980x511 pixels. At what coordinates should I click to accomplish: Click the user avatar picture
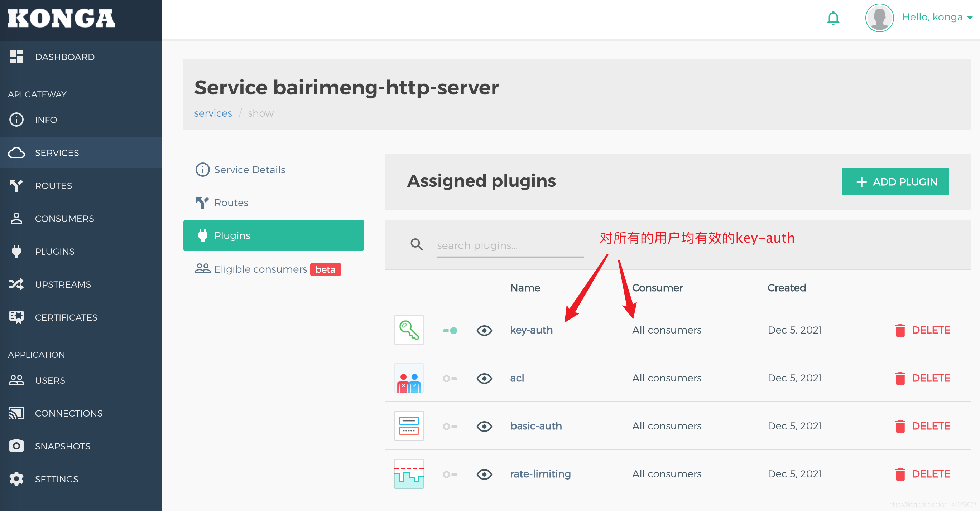[x=879, y=18]
